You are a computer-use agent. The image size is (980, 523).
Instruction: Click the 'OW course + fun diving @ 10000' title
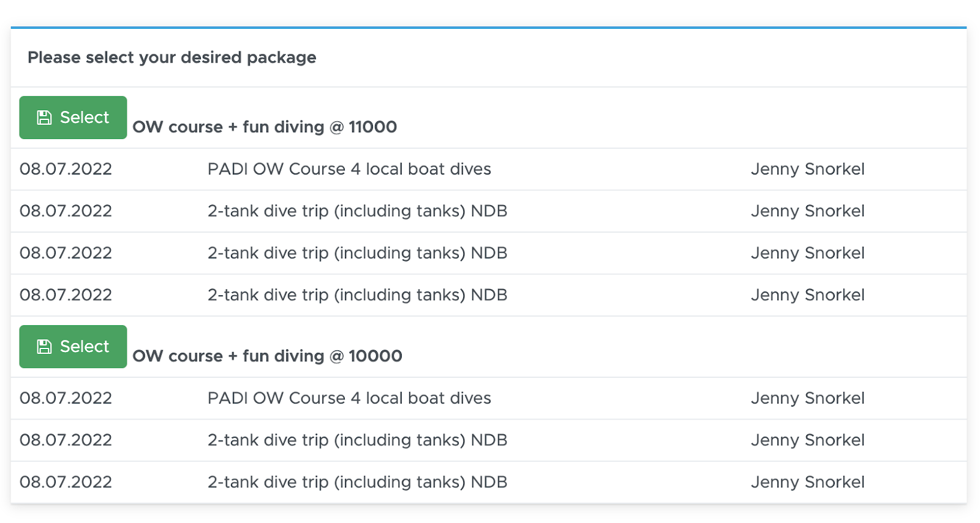pos(267,356)
